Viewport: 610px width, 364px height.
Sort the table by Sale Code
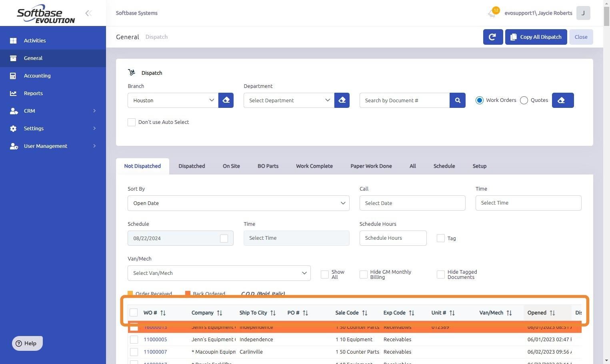364,313
